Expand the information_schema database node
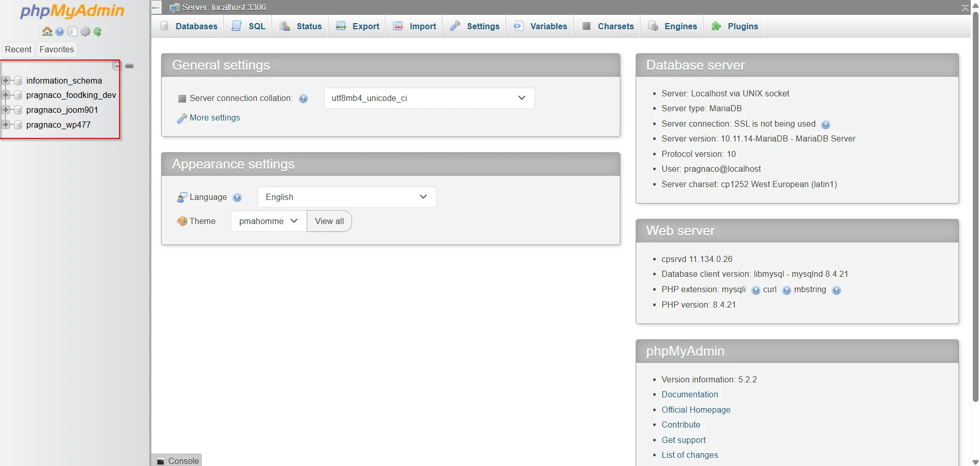This screenshot has width=980, height=466. click(x=6, y=80)
